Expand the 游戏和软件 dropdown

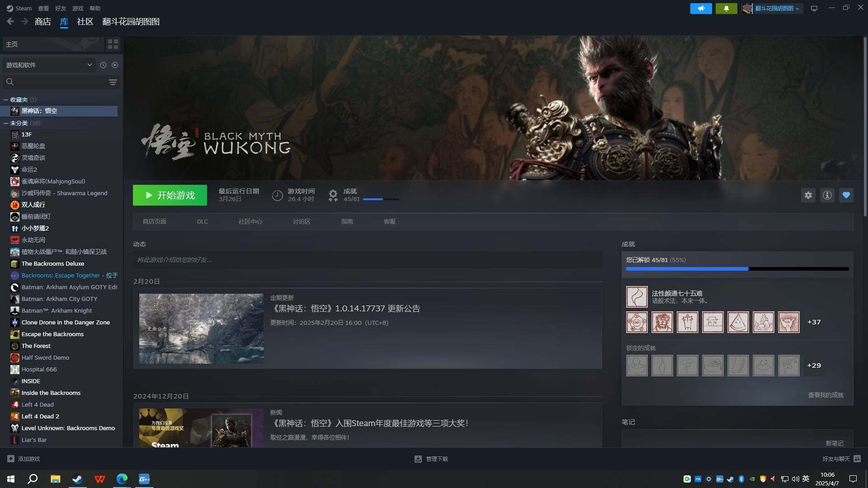click(x=49, y=65)
